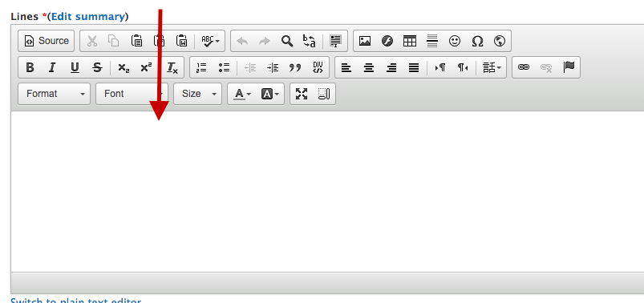The height and width of the screenshot is (303, 644).
Task: Apply block quote formatting
Action: coord(295,67)
